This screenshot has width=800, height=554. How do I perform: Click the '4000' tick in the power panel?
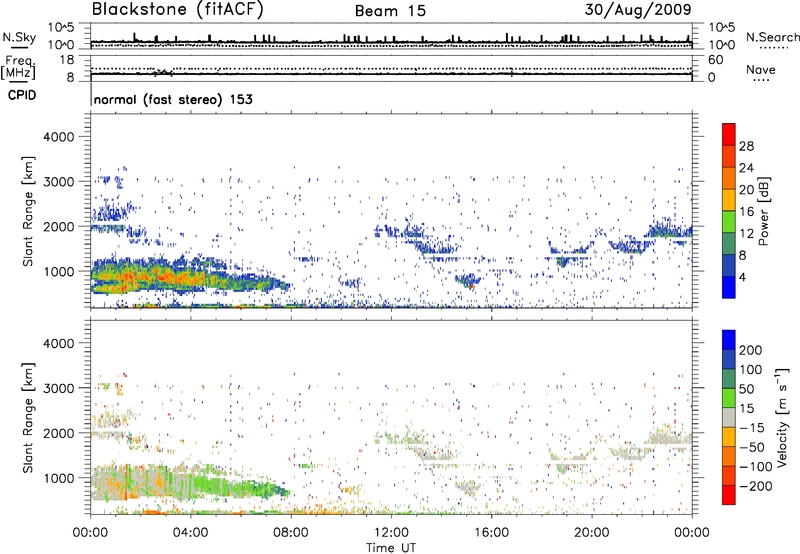pyautogui.click(x=59, y=137)
